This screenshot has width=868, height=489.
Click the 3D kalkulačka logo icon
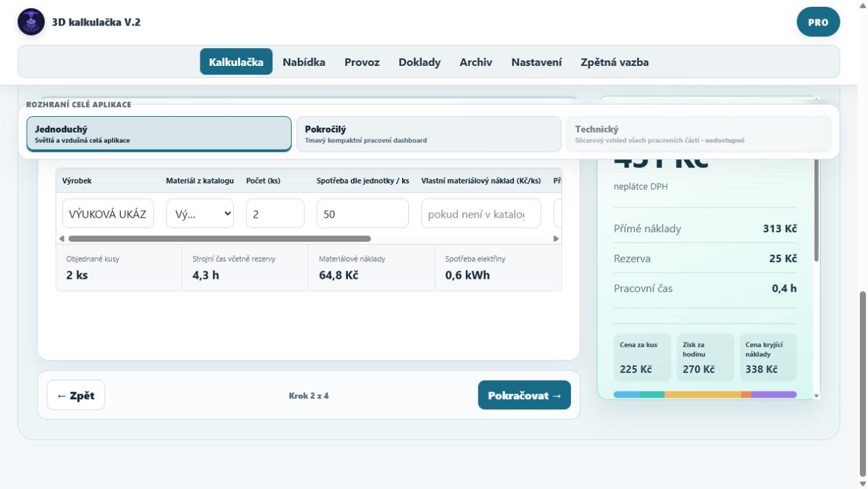pyautogui.click(x=31, y=22)
